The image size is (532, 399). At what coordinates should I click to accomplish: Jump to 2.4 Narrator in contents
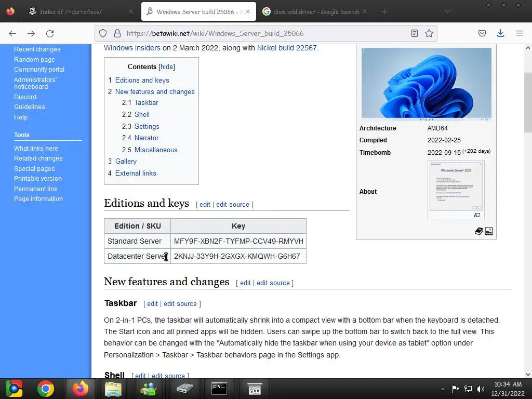[x=147, y=138]
